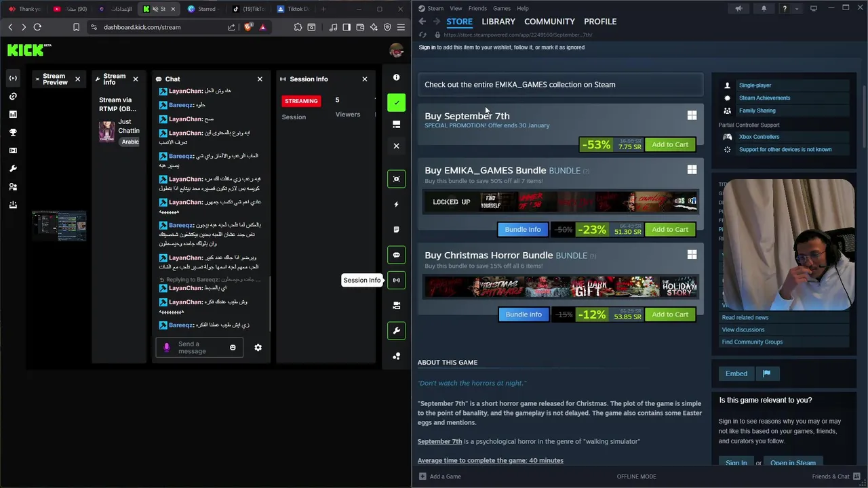Click the trophy icon in Kick's left sidebar
Image resolution: width=868 pixels, height=488 pixels.
pos(13,132)
